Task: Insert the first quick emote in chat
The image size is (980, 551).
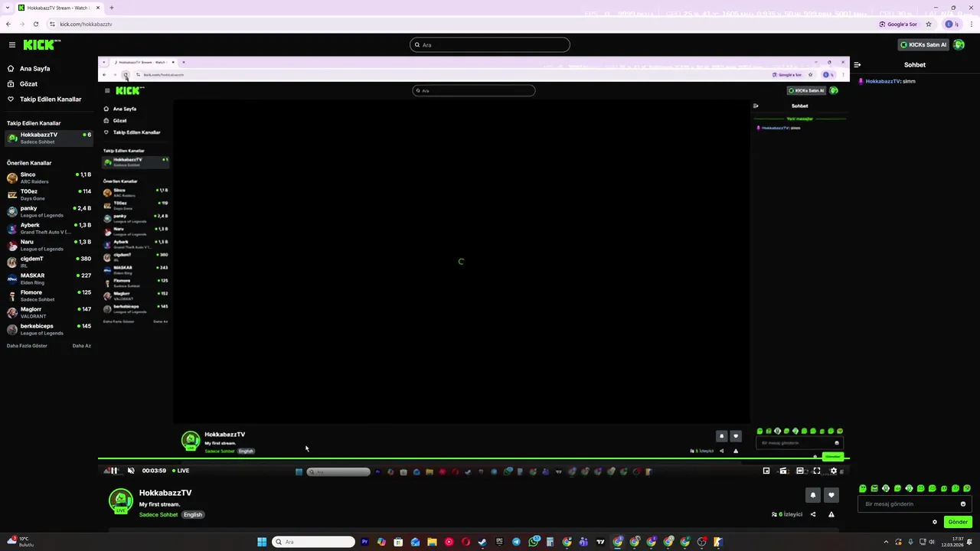Action: (863, 488)
